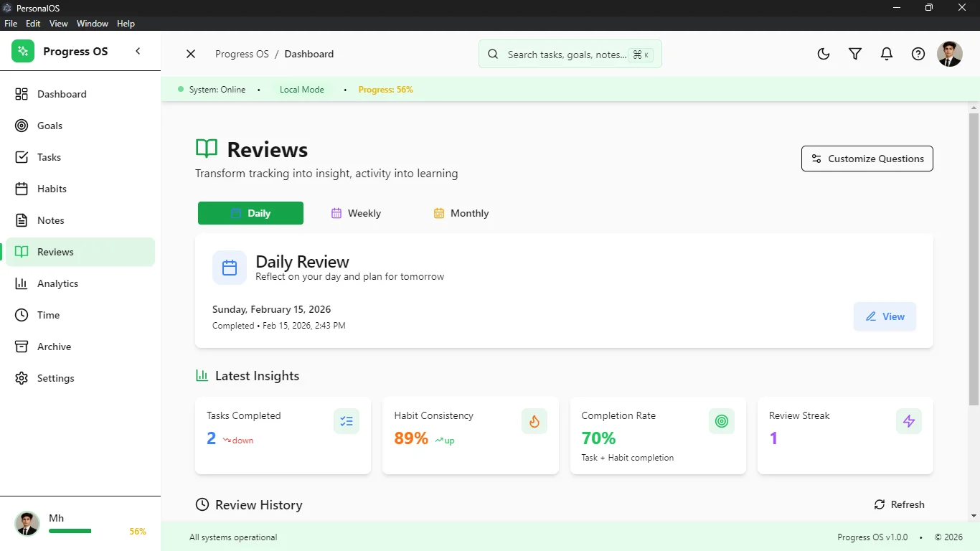Open the Window menu
Image resolution: width=980 pixels, height=551 pixels.
[x=93, y=24]
